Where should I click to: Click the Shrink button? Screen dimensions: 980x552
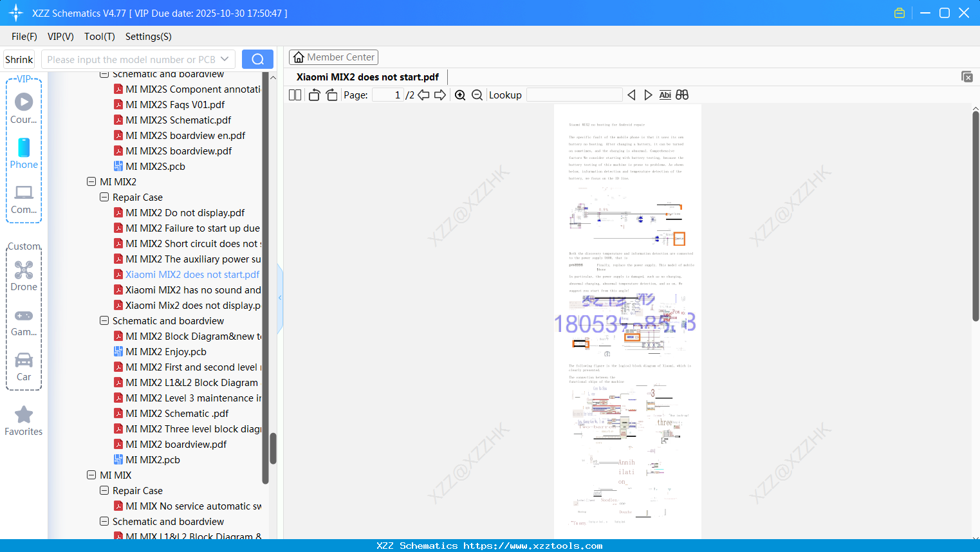(x=19, y=59)
